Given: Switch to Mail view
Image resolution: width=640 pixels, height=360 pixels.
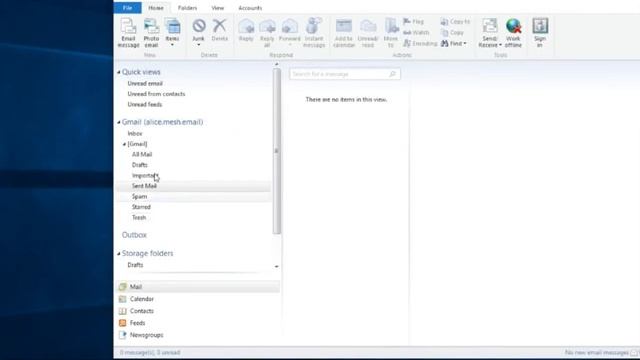Looking at the screenshot, I should [x=198, y=287].
